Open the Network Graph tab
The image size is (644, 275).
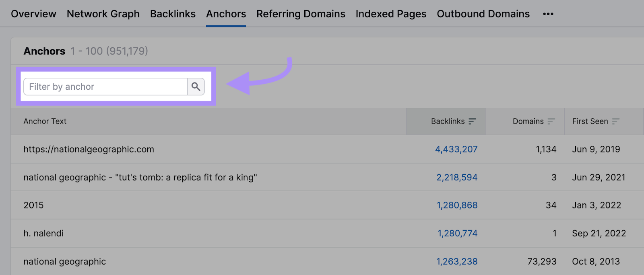(103, 14)
